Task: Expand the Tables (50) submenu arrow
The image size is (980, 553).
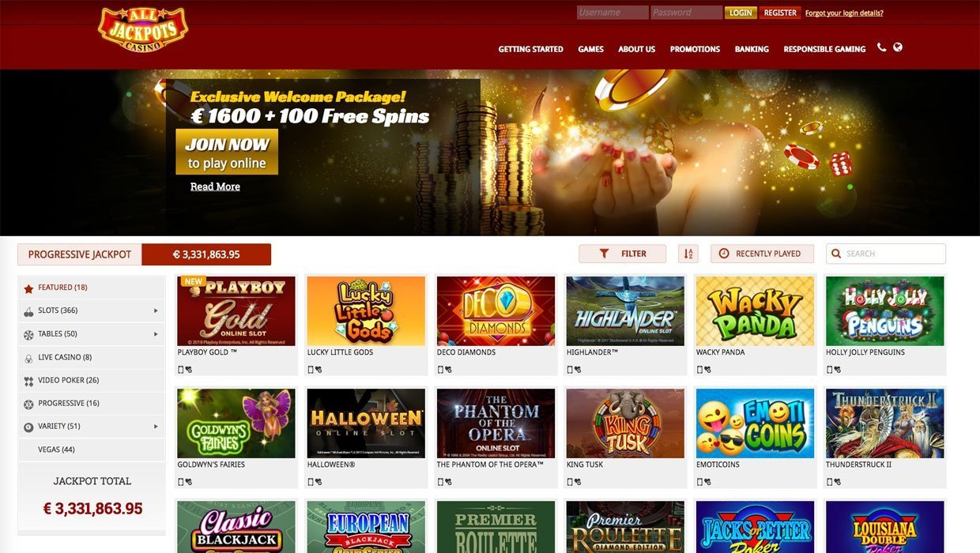Action: coord(156,334)
